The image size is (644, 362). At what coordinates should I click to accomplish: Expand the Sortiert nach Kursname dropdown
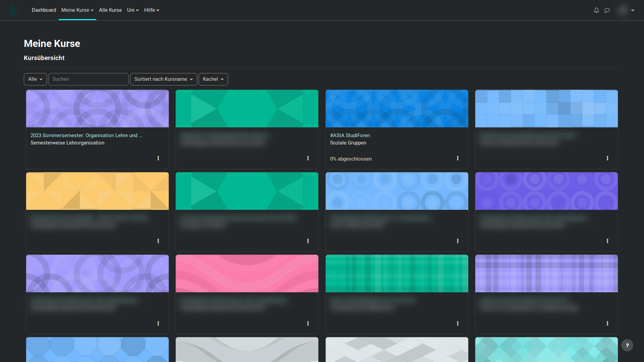(x=163, y=79)
